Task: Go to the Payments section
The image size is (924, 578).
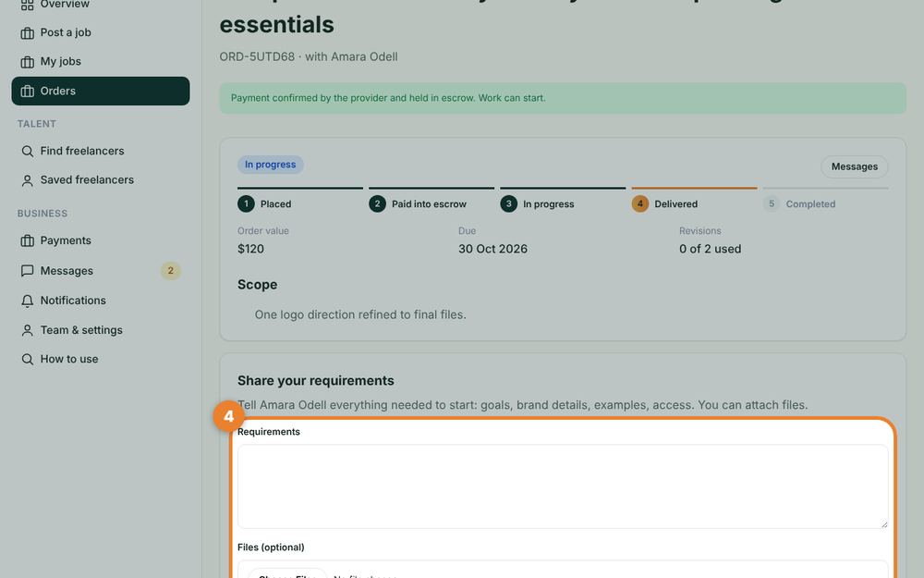Action: point(101,240)
